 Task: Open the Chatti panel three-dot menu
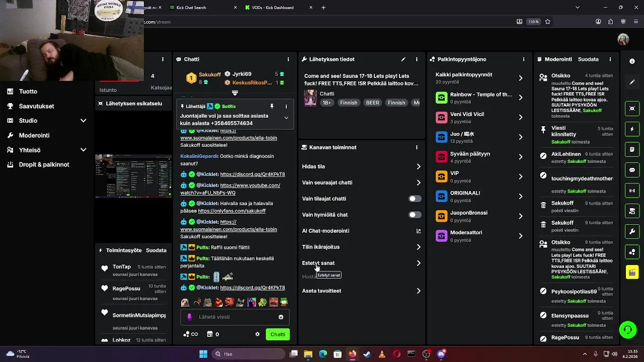(x=288, y=59)
